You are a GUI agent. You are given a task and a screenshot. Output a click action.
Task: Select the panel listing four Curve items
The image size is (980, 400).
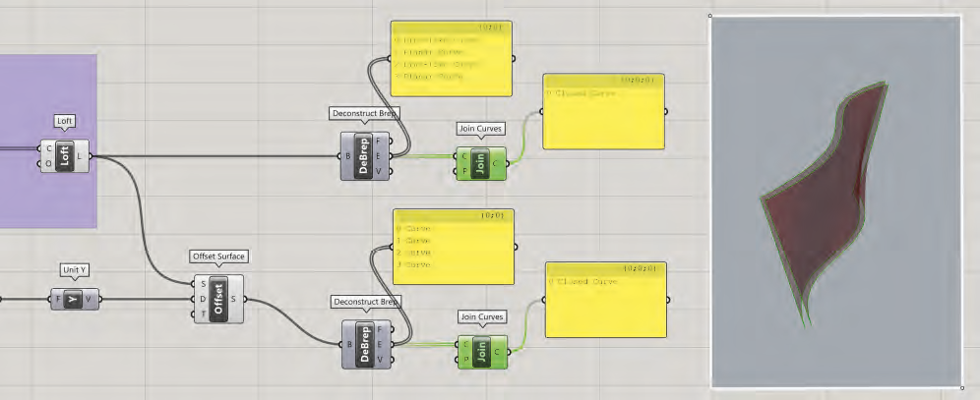tap(454, 247)
